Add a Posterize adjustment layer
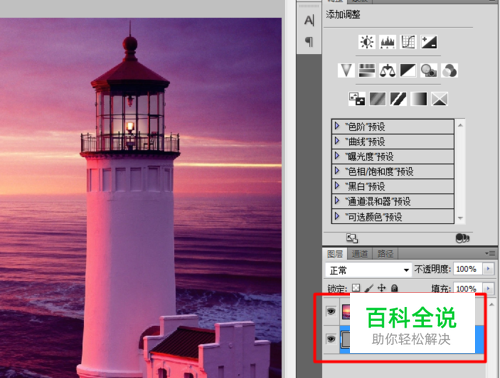Screen dimensions: 500x378 pyautogui.click(x=377, y=99)
